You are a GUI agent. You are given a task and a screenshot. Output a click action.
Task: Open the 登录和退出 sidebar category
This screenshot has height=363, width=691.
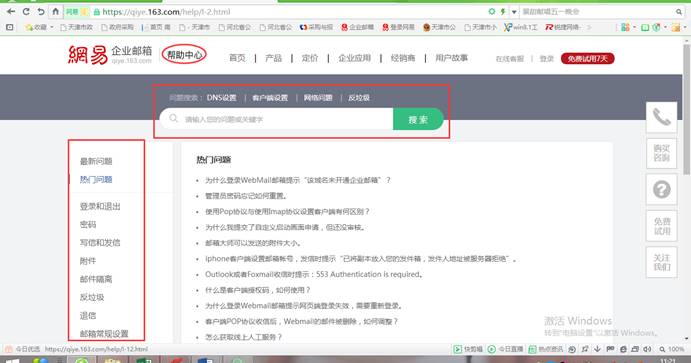[x=100, y=206]
